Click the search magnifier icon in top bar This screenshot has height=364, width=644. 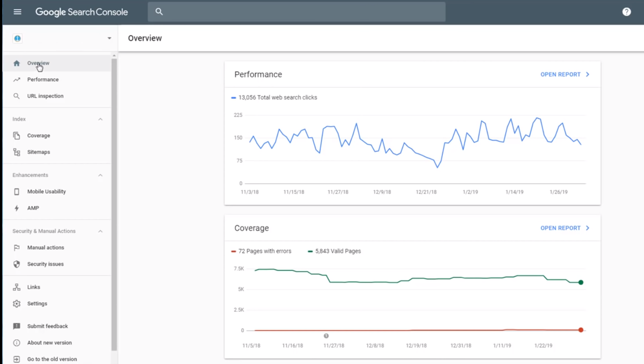(x=159, y=12)
